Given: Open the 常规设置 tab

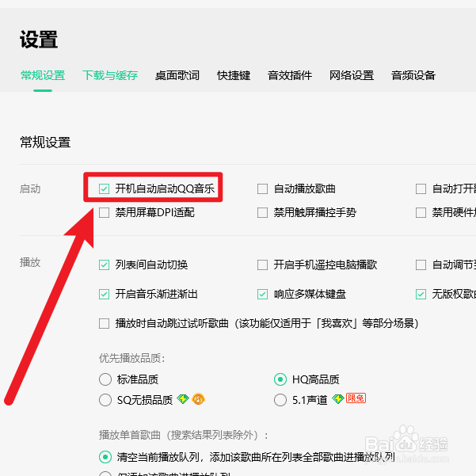Looking at the screenshot, I should coord(43,75).
